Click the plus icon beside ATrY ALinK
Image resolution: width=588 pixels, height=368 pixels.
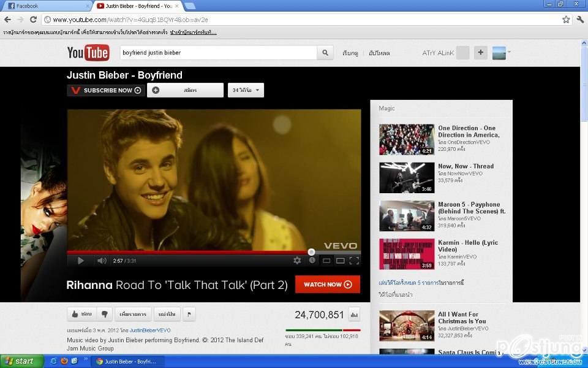click(480, 53)
